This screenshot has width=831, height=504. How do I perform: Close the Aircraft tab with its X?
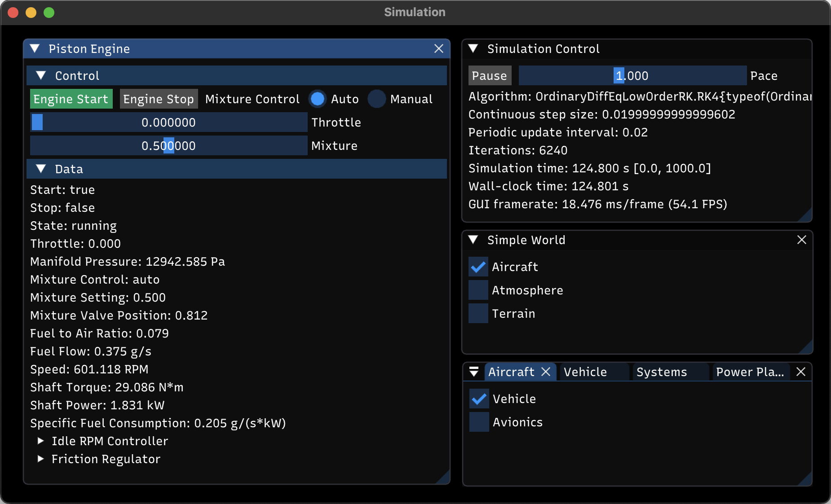click(546, 372)
